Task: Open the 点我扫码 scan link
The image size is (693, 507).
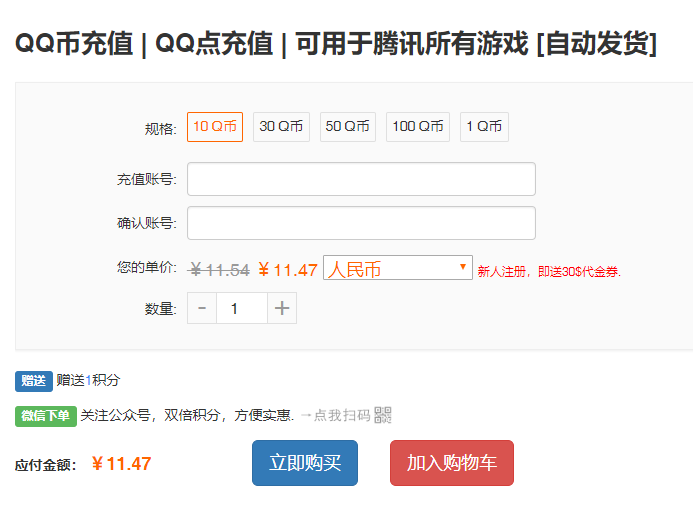Action: pos(335,416)
